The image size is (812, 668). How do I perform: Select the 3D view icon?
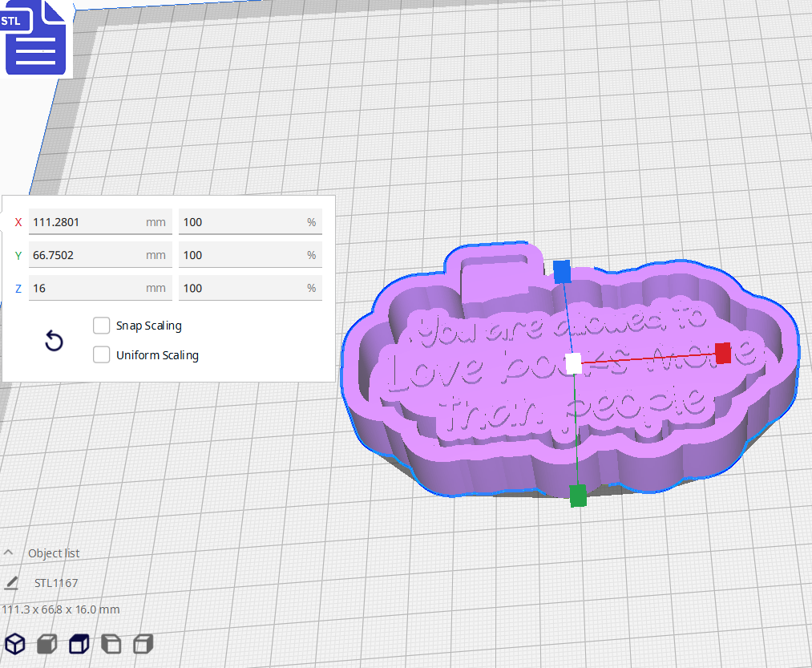pyautogui.click(x=14, y=644)
